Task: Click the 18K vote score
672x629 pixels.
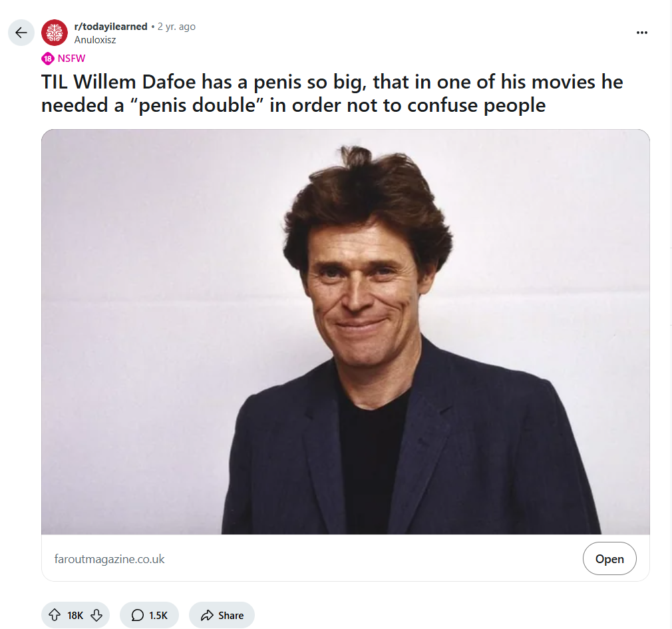Action: [75, 615]
